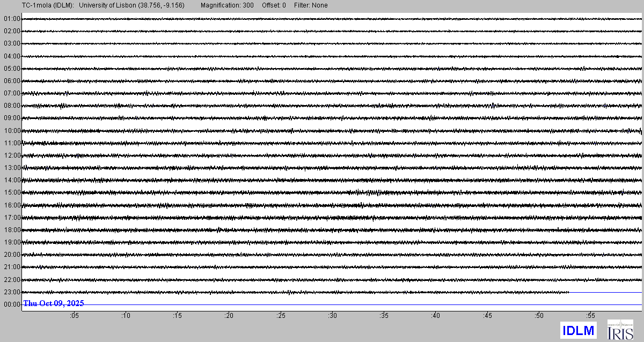Click the :30 minute axis tick label

click(x=332, y=316)
